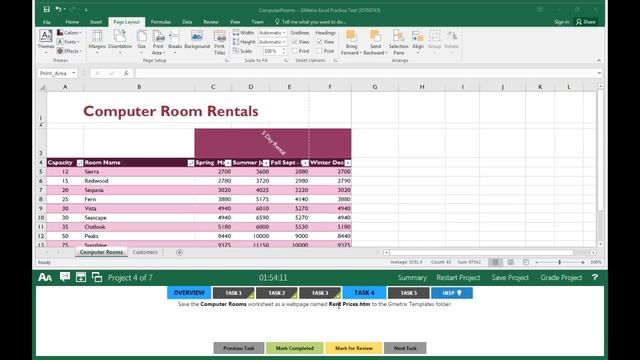Select the Customers sheet tab
Viewport: 640px width, 360px height.
coord(145,252)
